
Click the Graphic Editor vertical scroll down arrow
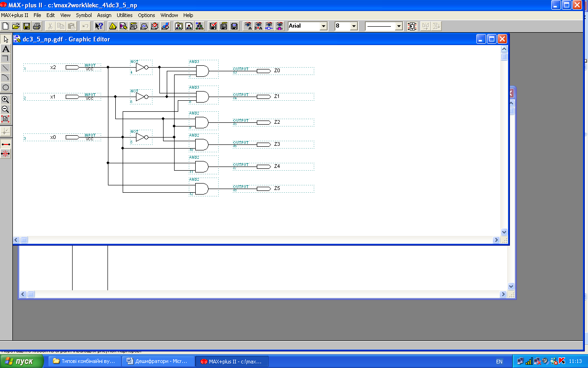click(504, 232)
